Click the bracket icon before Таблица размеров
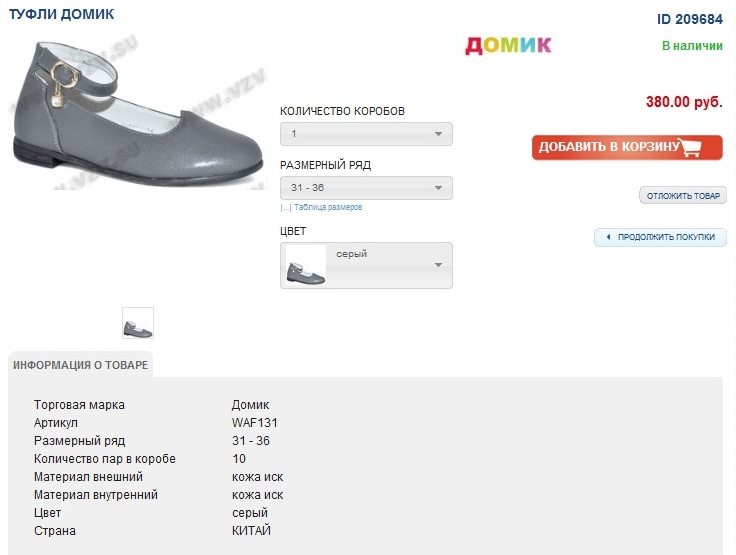736x555 pixels. point(285,208)
